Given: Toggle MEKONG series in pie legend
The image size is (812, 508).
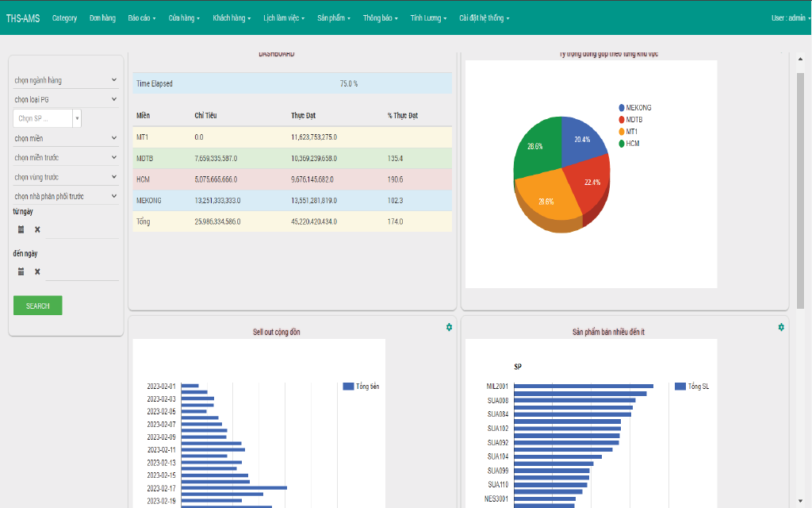Looking at the screenshot, I should coord(638,107).
